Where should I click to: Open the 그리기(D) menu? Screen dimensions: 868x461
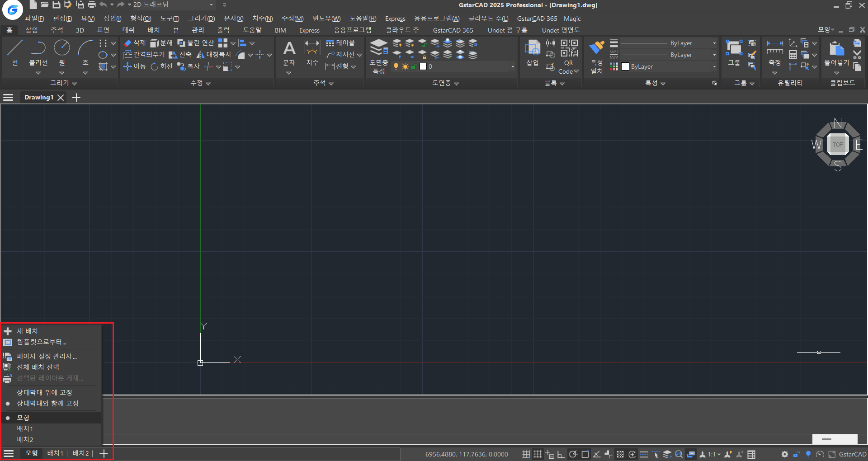[x=202, y=19]
